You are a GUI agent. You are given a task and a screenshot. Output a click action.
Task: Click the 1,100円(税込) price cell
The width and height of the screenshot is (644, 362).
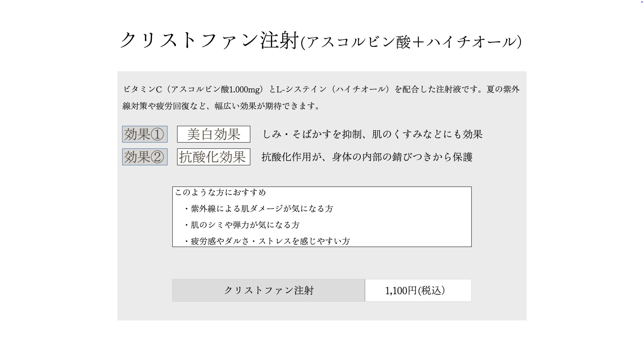click(x=418, y=290)
